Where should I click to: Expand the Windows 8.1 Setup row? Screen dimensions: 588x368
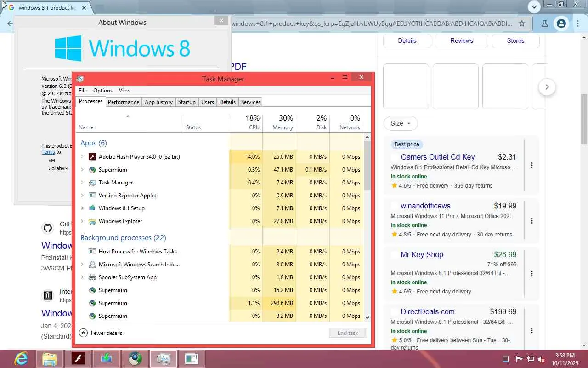coord(82,208)
